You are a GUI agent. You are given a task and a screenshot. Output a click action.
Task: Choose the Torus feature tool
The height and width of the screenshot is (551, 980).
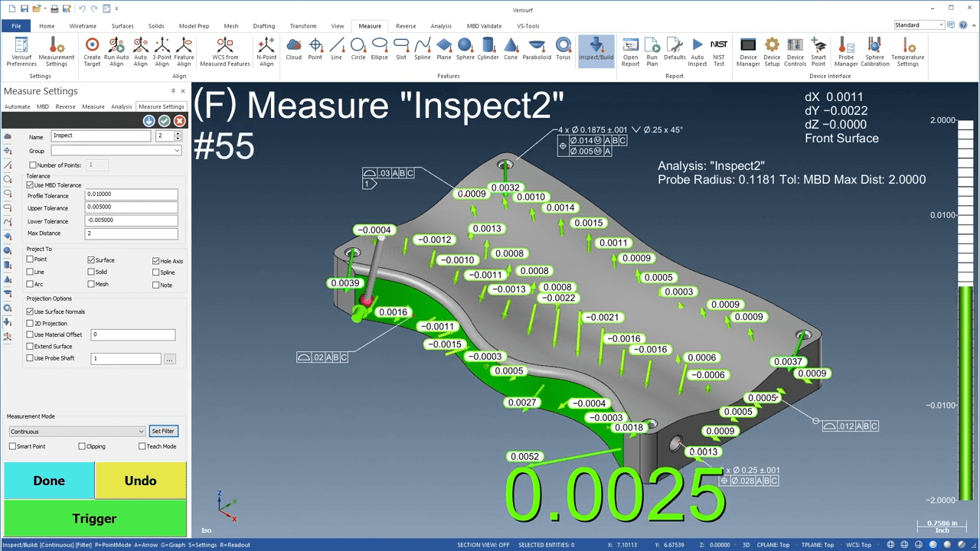(563, 48)
